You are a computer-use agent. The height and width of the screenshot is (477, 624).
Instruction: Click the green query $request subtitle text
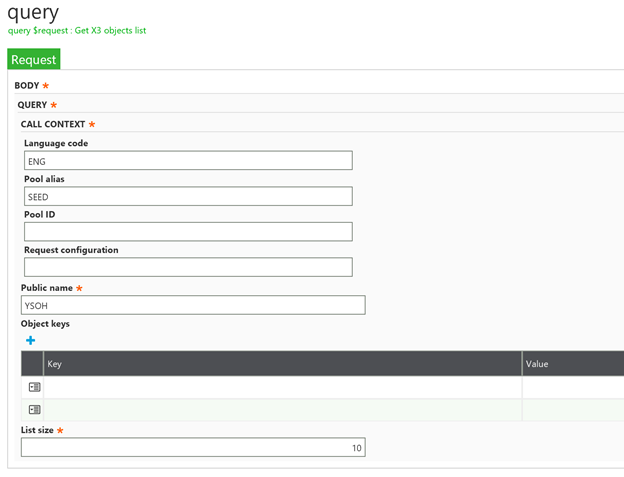point(77,31)
